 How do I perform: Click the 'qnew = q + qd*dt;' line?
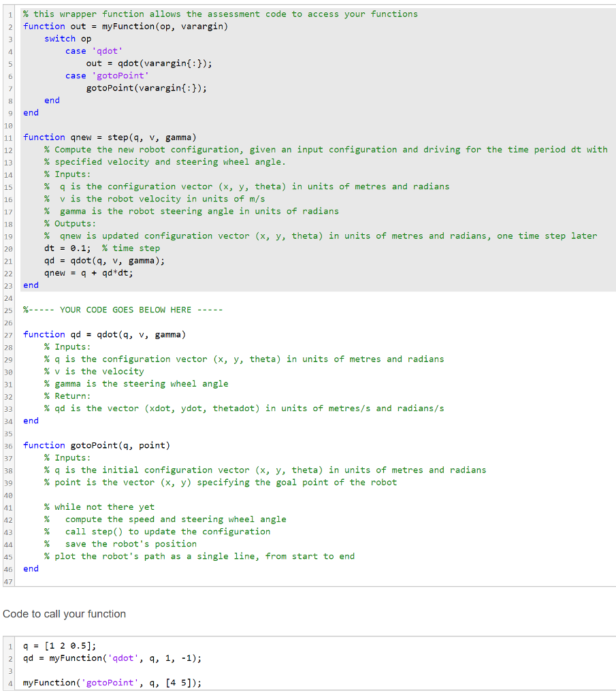[x=88, y=273]
